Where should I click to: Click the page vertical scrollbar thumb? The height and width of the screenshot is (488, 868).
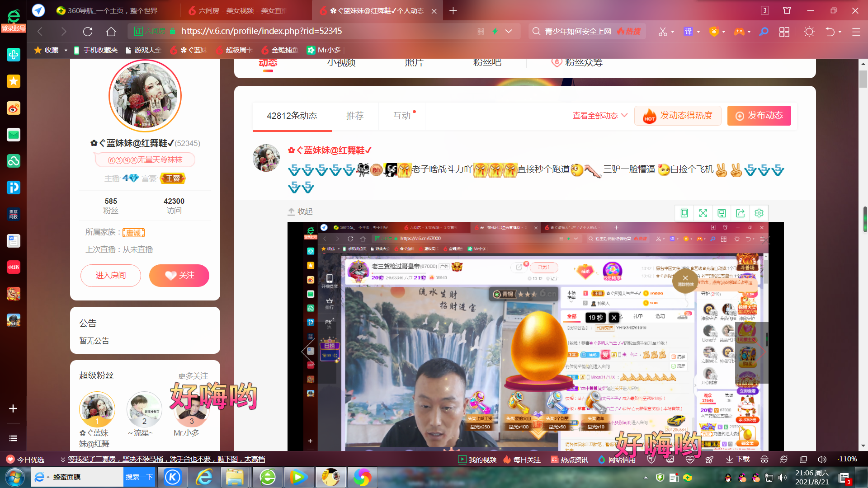[863, 79]
